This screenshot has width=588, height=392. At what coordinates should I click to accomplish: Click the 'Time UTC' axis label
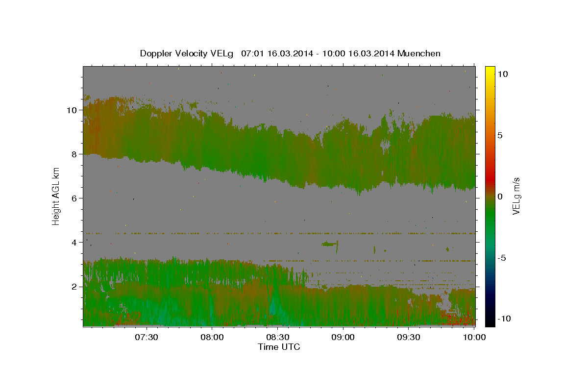coord(279,347)
